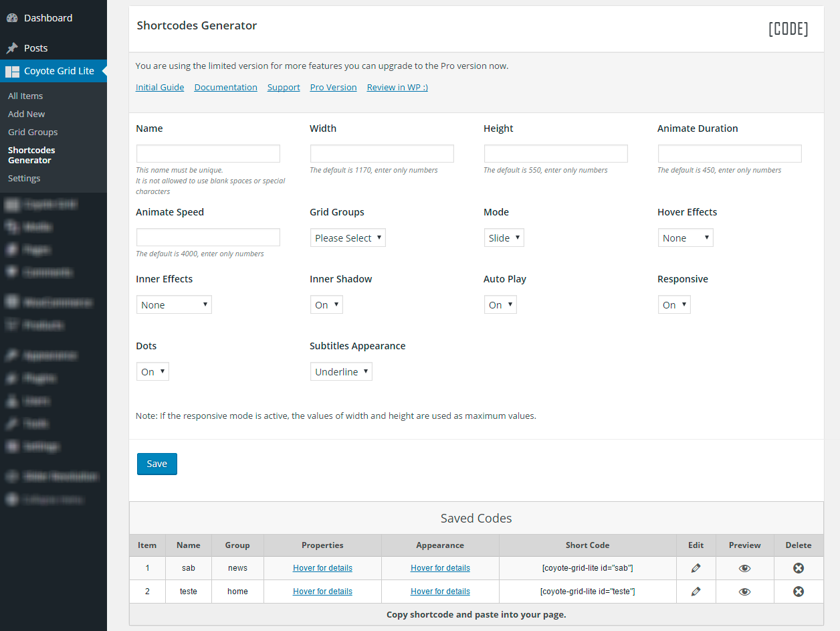This screenshot has width=840, height=631.
Task: Open the Auto Play On dropdown
Action: pos(500,305)
